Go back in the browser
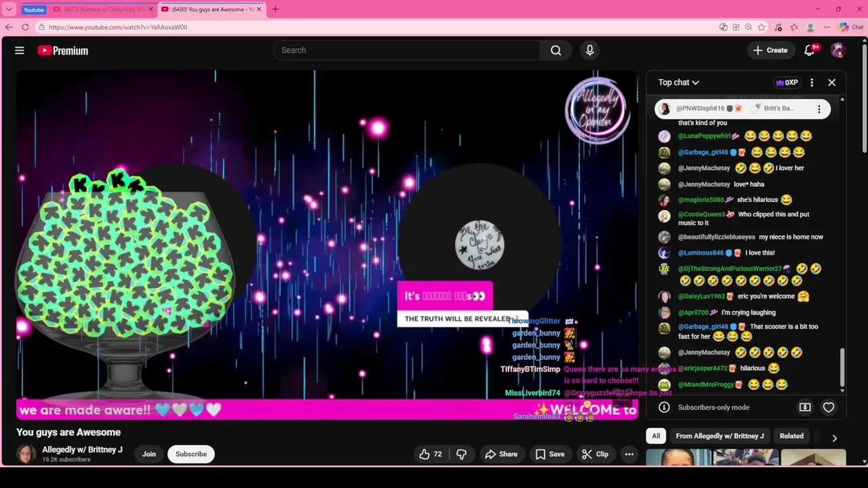Image resolution: width=868 pixels, height=488 pixels. 9,27
